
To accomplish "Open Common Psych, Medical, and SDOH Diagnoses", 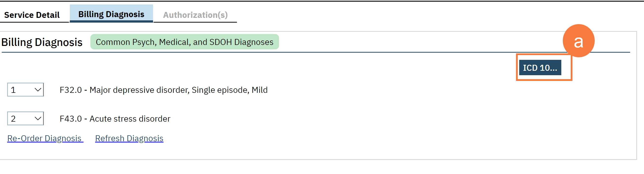I will tap(184, 42).
